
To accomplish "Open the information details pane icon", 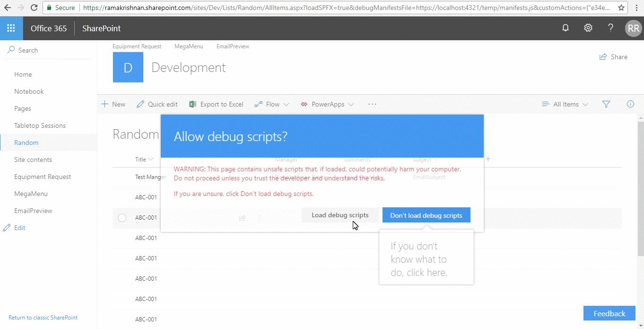I will (630, 104).
